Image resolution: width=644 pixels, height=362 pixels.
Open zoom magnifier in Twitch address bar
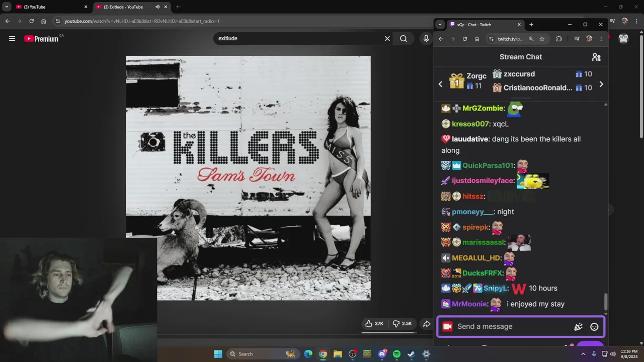(x=531, y=39)
